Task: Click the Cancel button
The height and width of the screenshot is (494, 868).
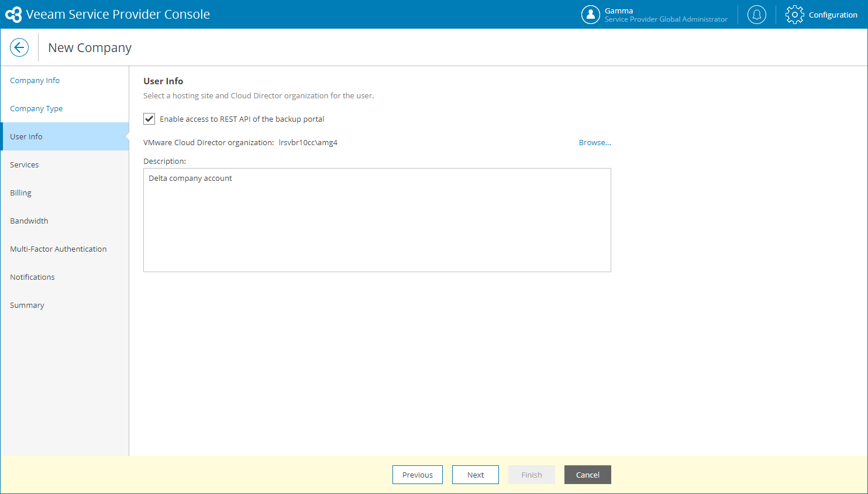Action: click(588, 475)
